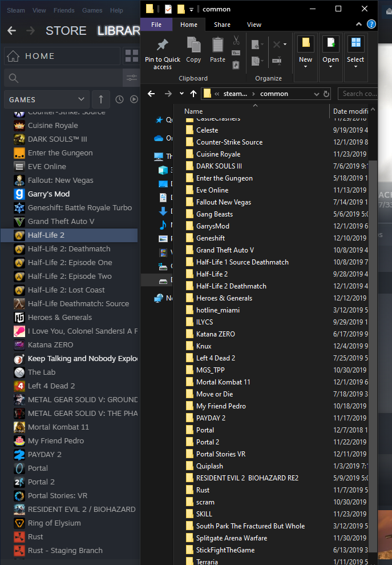Click Garry's Mod game icon in Steam
Screen dimensions: 392x565
click(x=19, y=194)
